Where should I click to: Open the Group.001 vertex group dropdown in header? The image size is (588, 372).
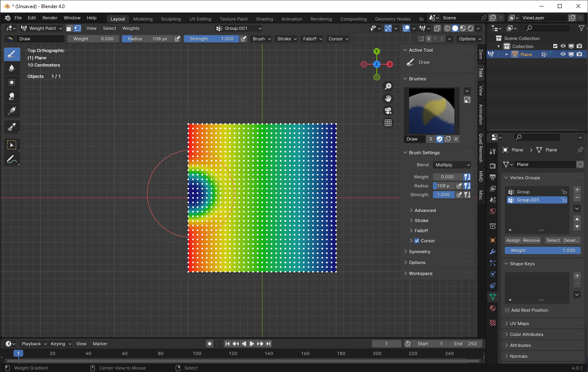239,28
